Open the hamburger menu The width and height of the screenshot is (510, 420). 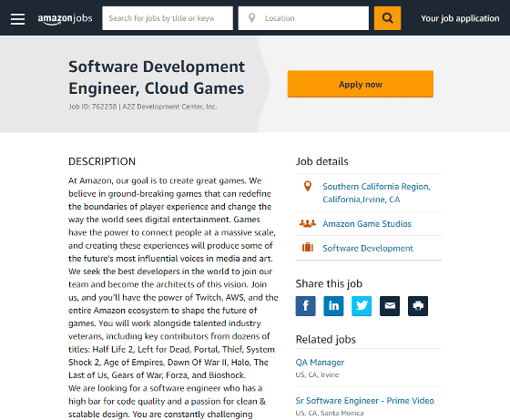coord(17,18)
